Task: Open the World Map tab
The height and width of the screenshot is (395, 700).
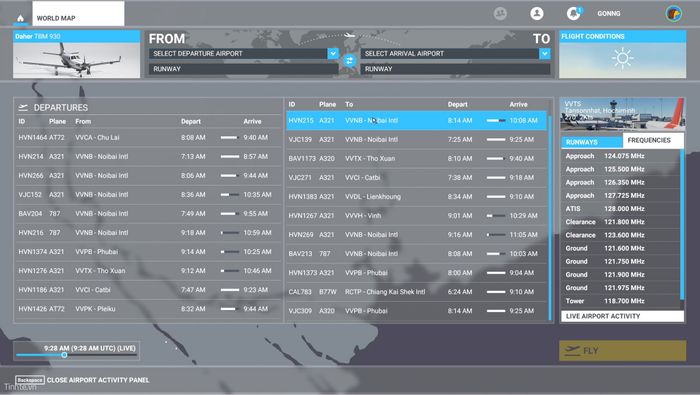Action: [78, 14]
